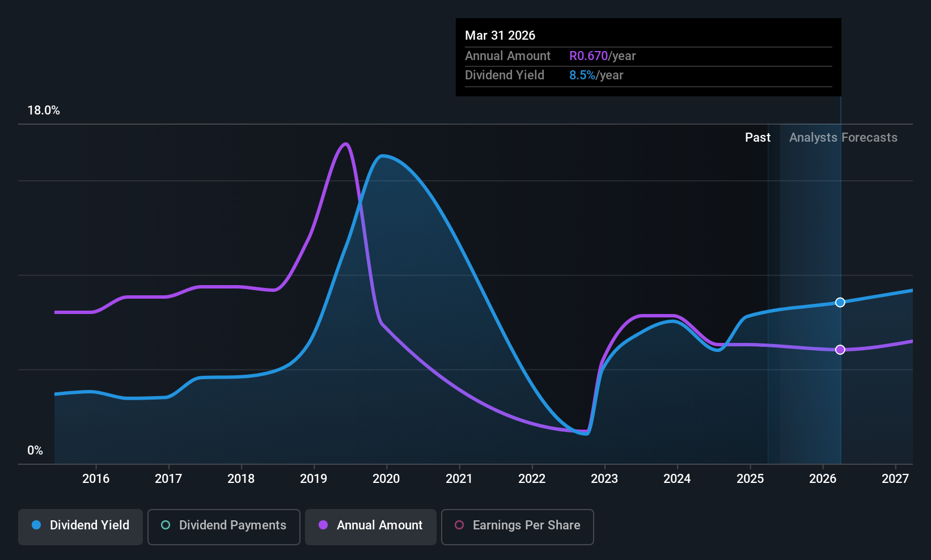Image resolution: width=931 pixels, height=560 pixels.
Task: Toggle the Dividend Yield legend button
Action: (81, 526)
